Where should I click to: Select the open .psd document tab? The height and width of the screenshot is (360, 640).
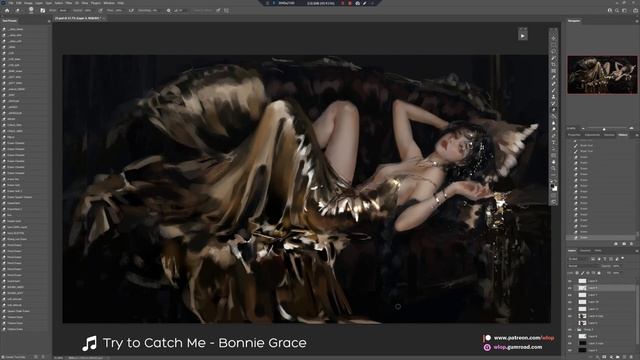tap(78, 18)
